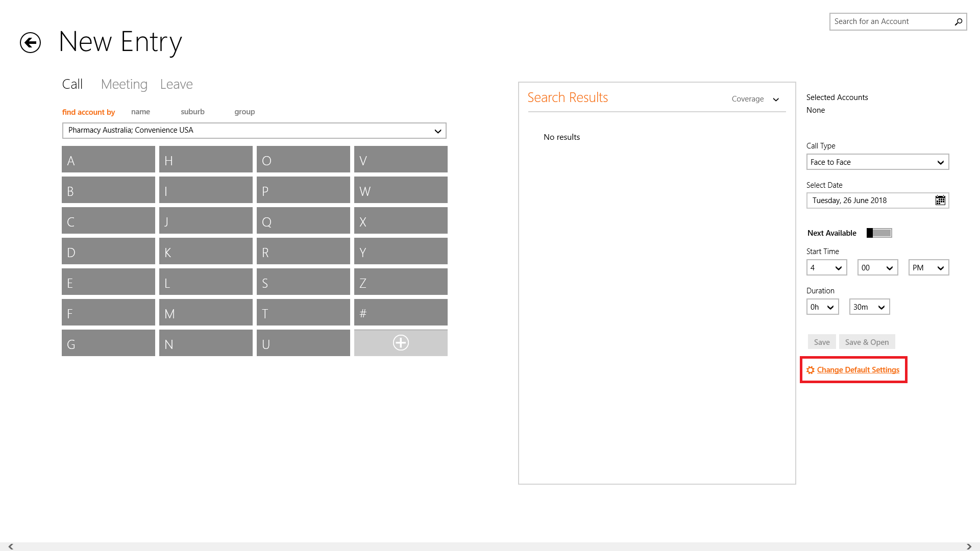The height and width of the screenshot is (551, 980).
Task: Switch to the Leave tab
Action: click(x=176, y=84)
